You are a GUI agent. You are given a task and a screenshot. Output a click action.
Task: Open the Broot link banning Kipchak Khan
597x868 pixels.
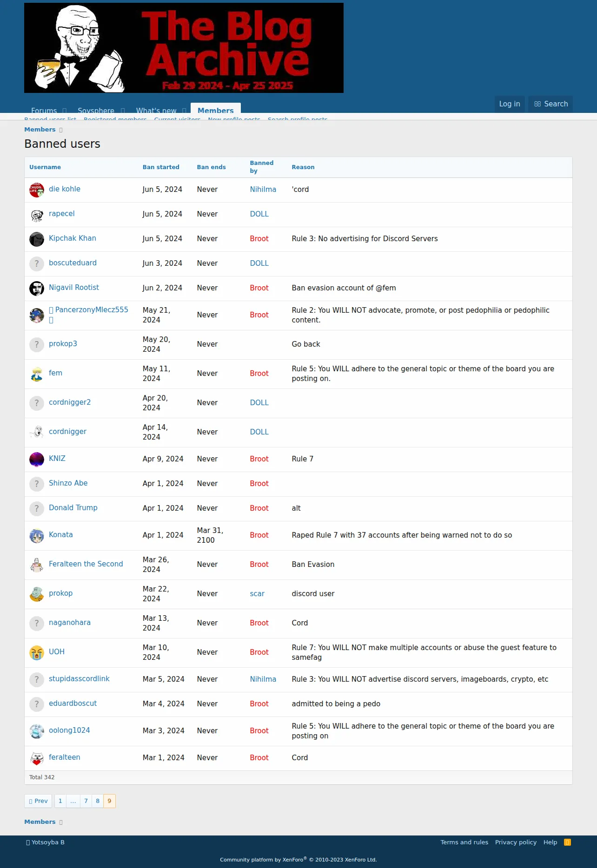pyautogui.click(x=259, y=238)
